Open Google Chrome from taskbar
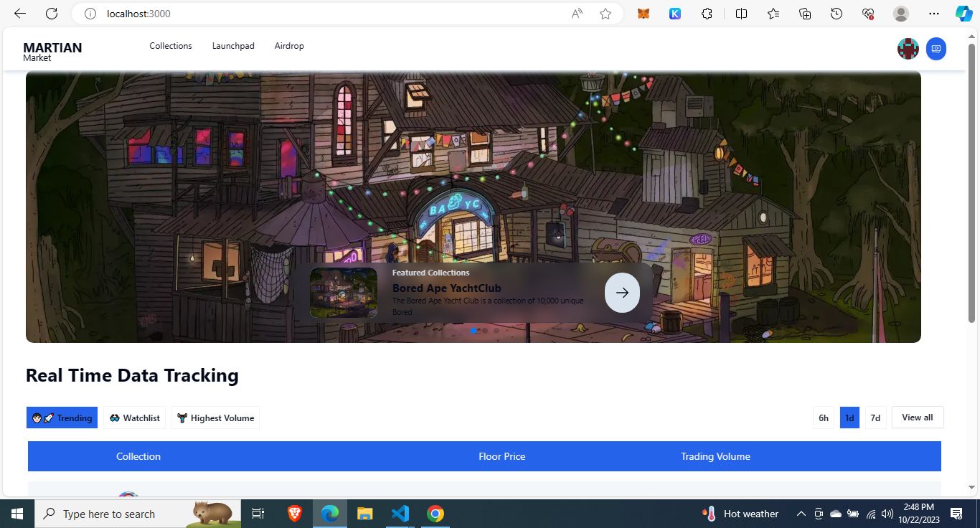This screenshot has width=980, height=528. tap(435, 514)
